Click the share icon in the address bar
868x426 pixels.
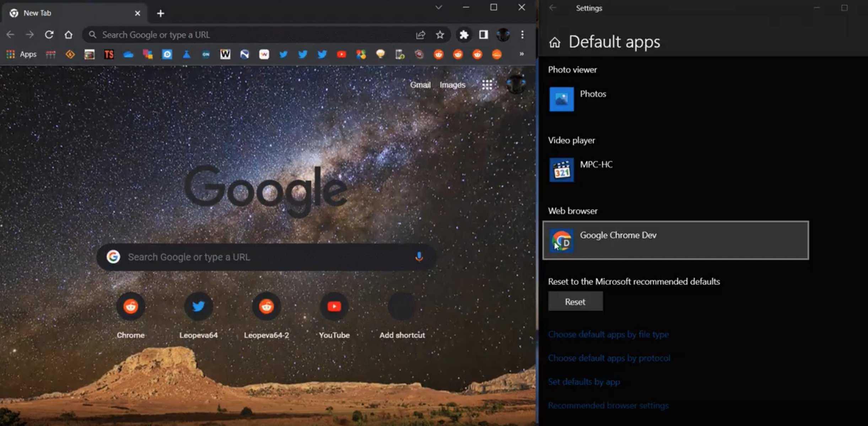click(420, 34)
